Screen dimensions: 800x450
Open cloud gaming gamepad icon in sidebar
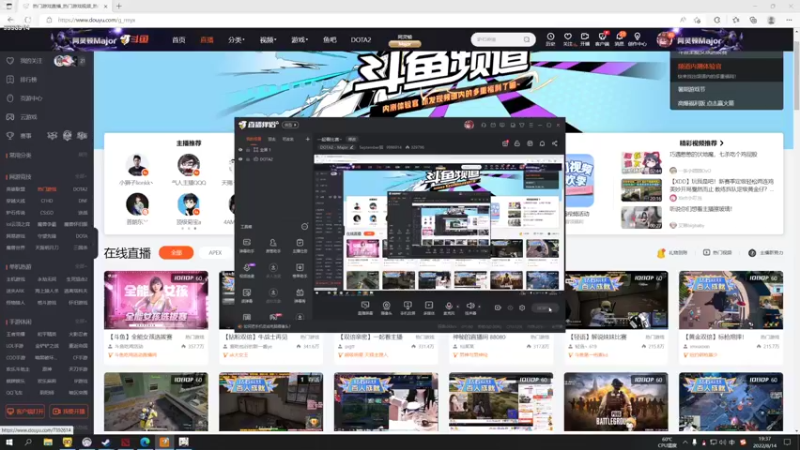click(10, 117)
